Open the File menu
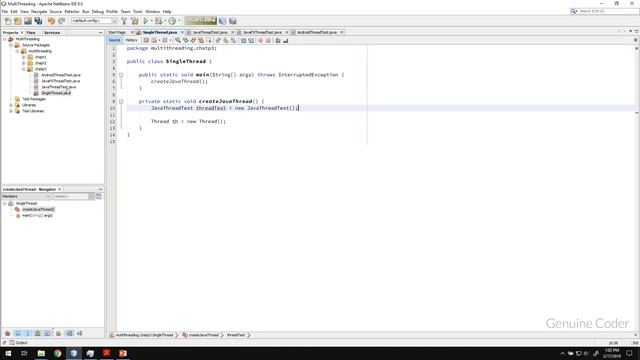640x360 pixels. [5, 11]
